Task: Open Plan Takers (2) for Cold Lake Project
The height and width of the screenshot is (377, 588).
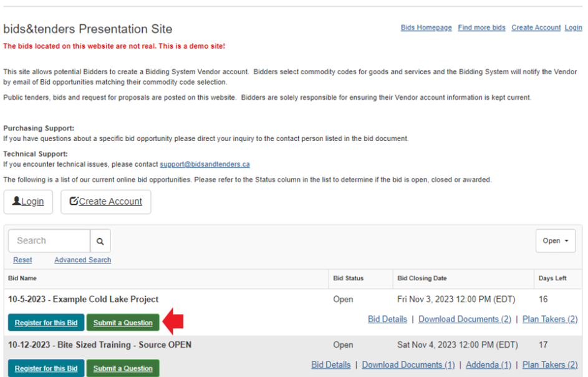Action: pyautogui.click(x=550, y=319)
